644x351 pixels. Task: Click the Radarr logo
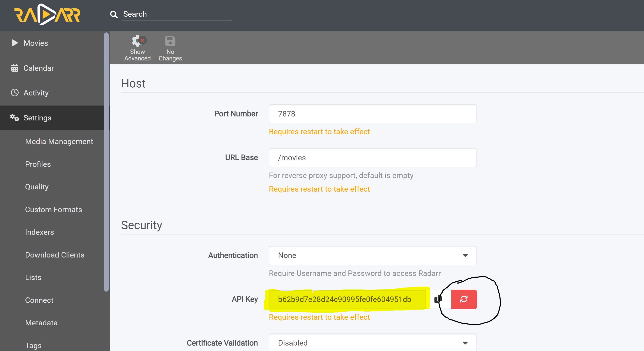47,14
